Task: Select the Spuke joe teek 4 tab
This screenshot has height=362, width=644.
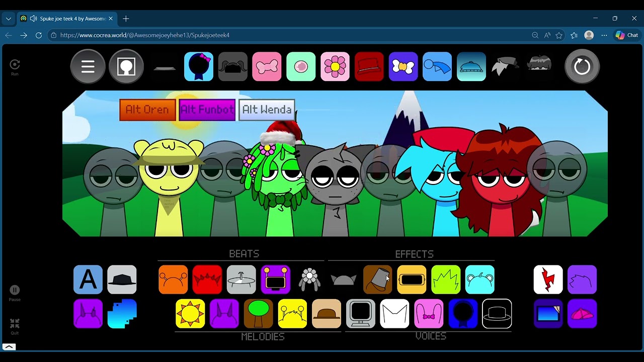Action: 67,19
